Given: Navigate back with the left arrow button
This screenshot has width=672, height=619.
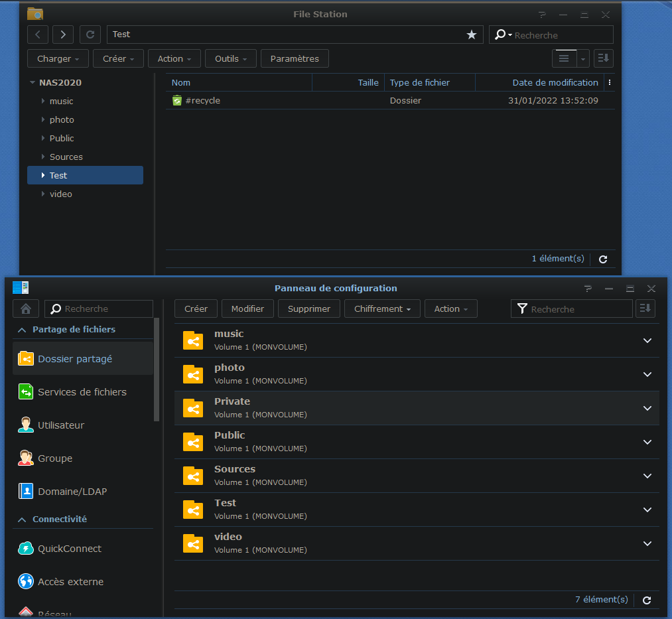Looking at the screenshot, I should (x=38, y=34).
